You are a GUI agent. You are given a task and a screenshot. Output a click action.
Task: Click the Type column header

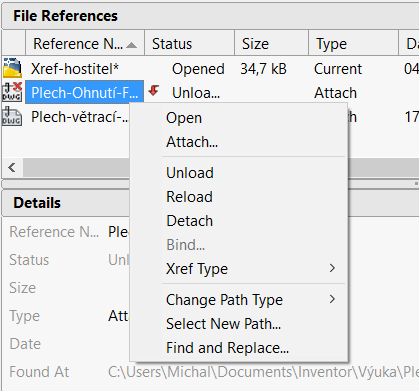pyautogui.click(x=354, y=44)
